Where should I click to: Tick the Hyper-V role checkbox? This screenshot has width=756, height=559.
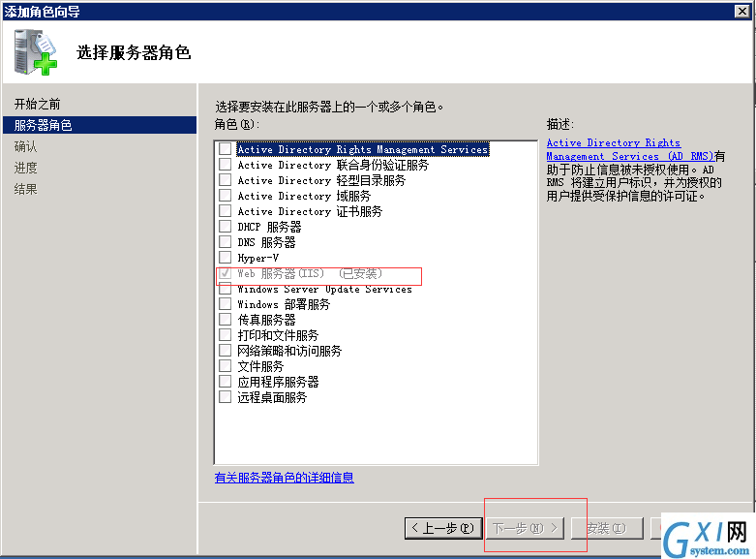[226, 257]
